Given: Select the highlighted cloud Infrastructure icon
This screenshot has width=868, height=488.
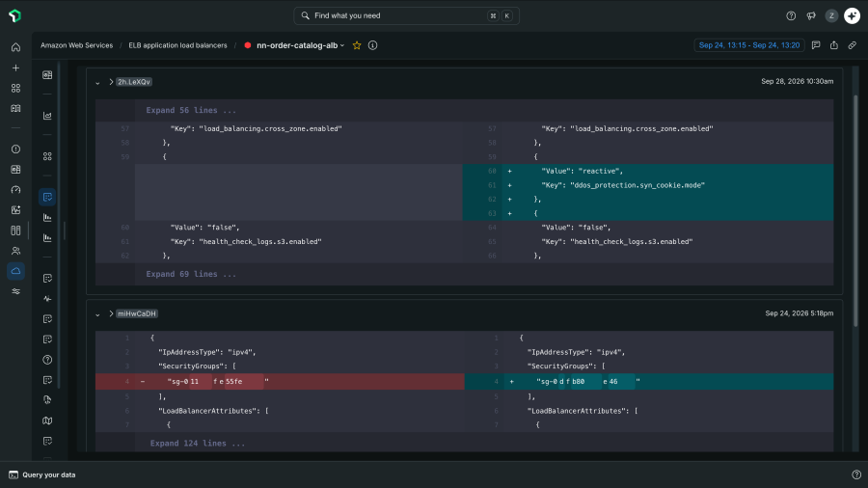Looking at the screenshot, I should [x=15, y=271].
